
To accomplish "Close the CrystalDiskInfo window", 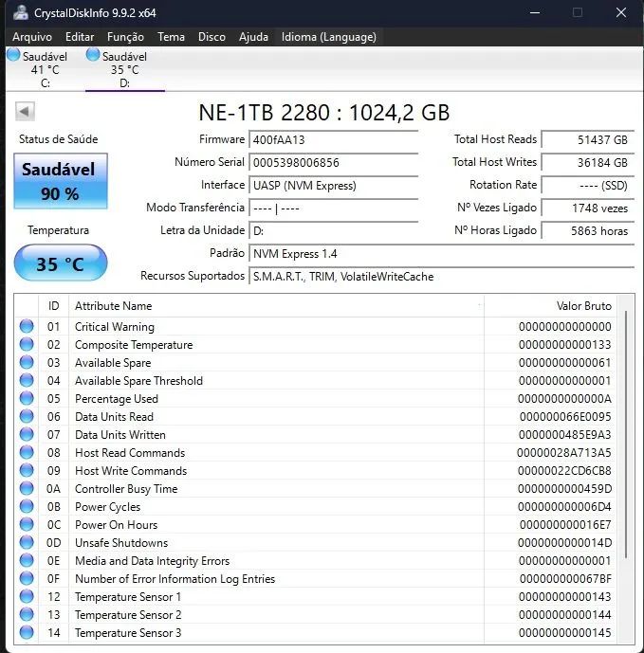I will [x=621, y=12].
